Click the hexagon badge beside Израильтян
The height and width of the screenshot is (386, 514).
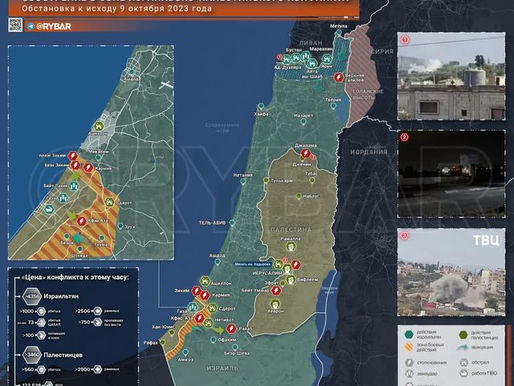[x=32, y=296]
